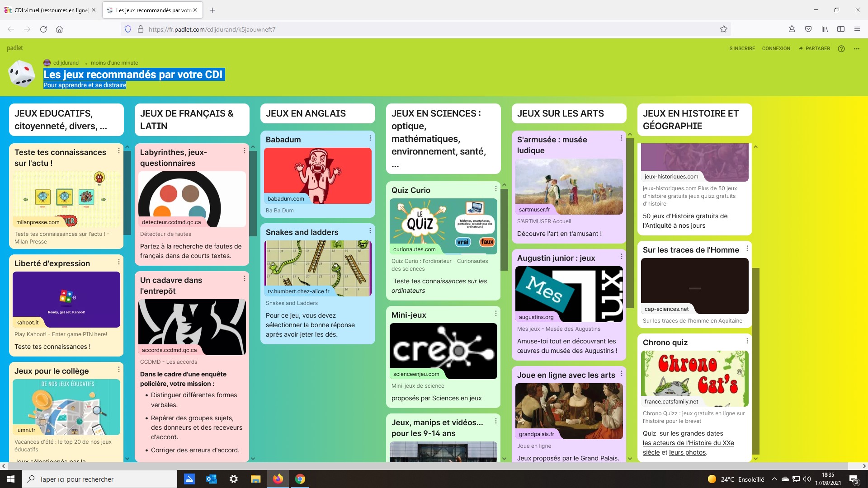Open Firefox hamburger application menu
Viewport: 868px width, 488px height.
[857, 29]
